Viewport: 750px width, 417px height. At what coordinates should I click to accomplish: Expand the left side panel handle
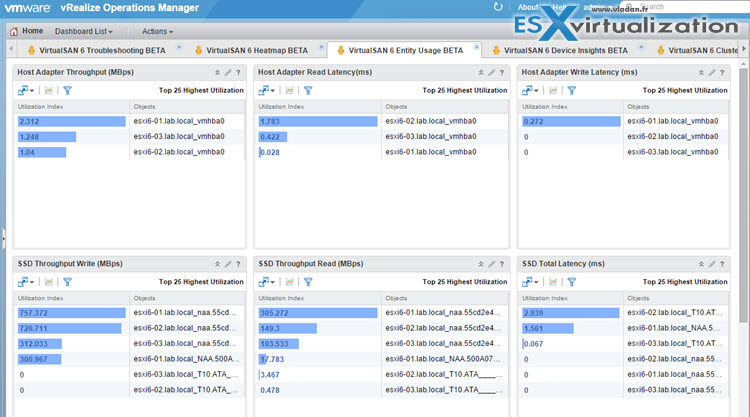click(3, 238)
